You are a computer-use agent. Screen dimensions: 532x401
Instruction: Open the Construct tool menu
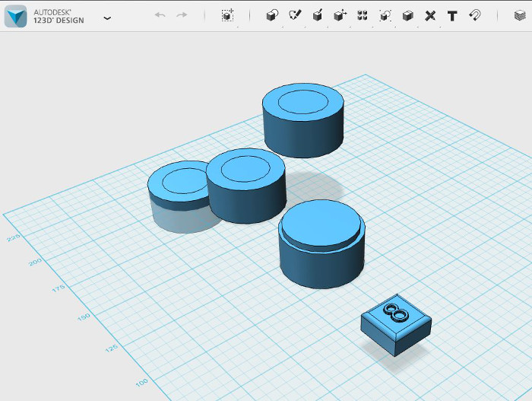point(318,16)
